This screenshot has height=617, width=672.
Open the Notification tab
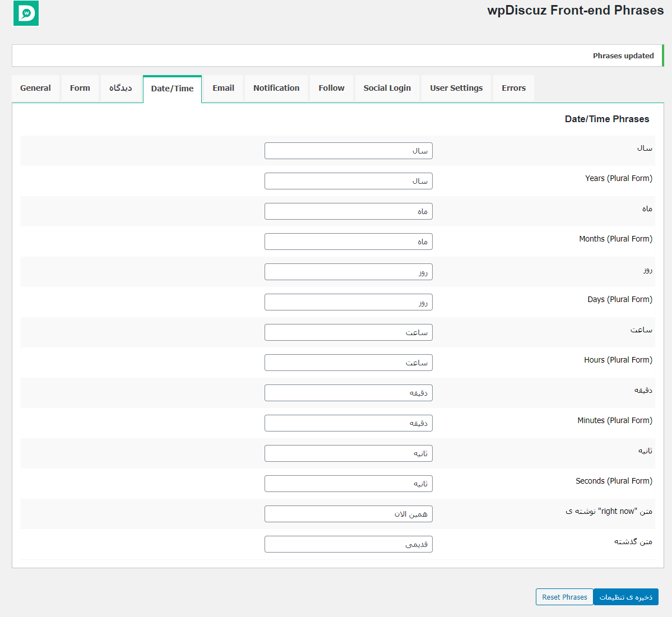pyautogui.click(x=276, y=89)
